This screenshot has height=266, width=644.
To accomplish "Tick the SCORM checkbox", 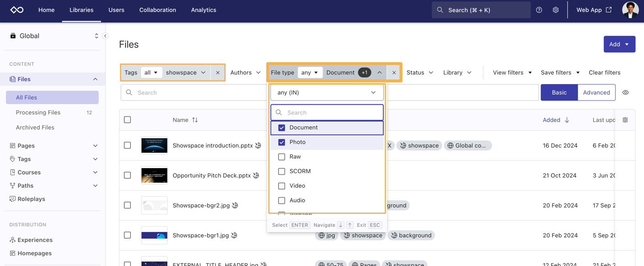I will click(x=282, y=171).
